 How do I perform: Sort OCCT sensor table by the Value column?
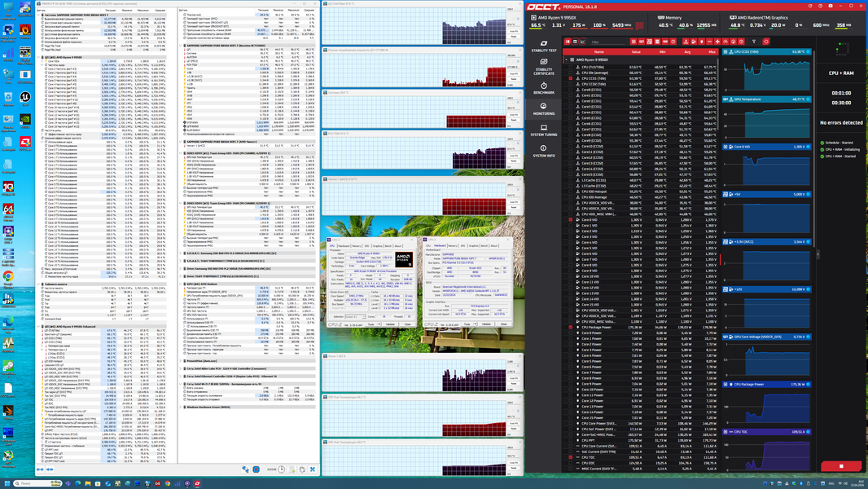coord(636,52)
